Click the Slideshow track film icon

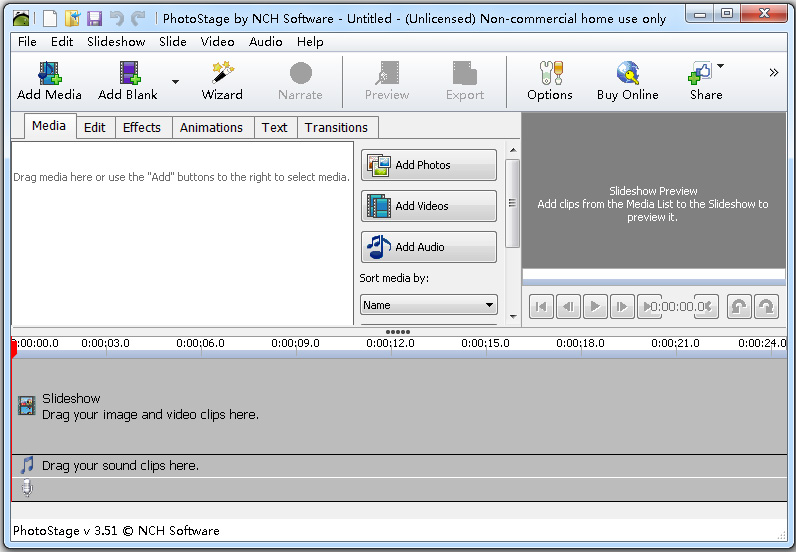(27, 406)
